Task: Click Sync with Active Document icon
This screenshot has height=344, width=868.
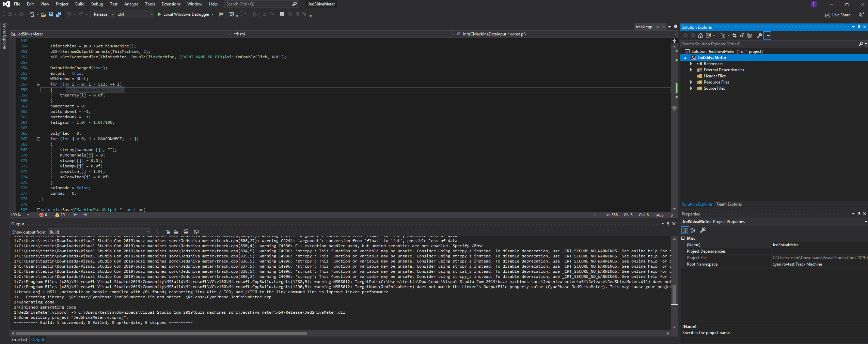Action: [735, 35]
